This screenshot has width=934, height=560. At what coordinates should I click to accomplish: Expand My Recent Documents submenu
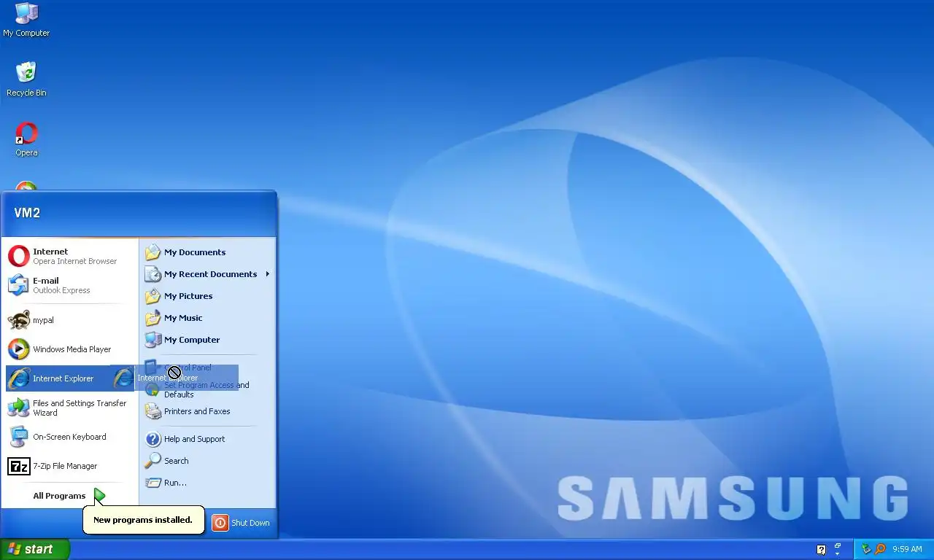207,274
